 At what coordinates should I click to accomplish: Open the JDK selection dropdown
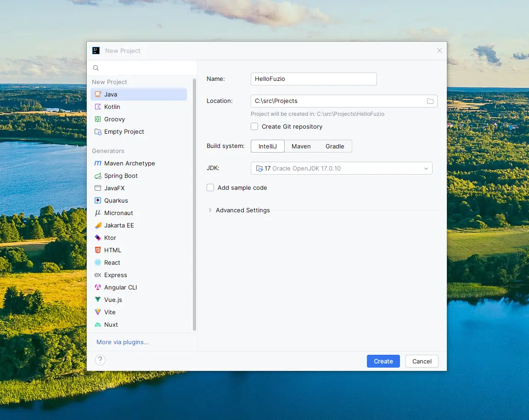pos(342,169)
